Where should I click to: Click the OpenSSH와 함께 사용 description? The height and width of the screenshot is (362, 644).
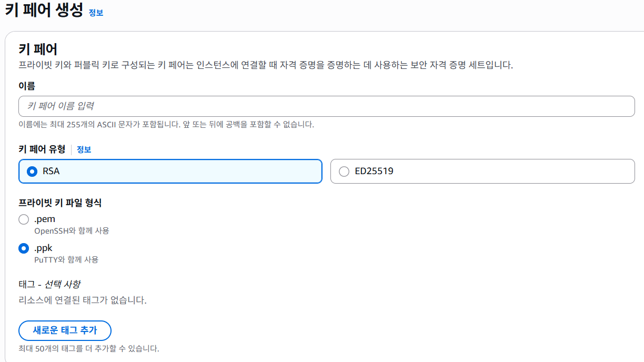72,231
